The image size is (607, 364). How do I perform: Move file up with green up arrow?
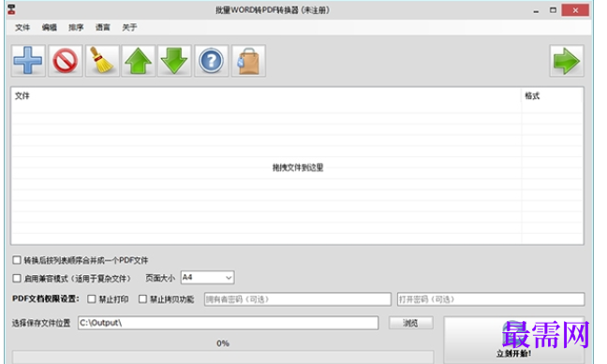139,61
